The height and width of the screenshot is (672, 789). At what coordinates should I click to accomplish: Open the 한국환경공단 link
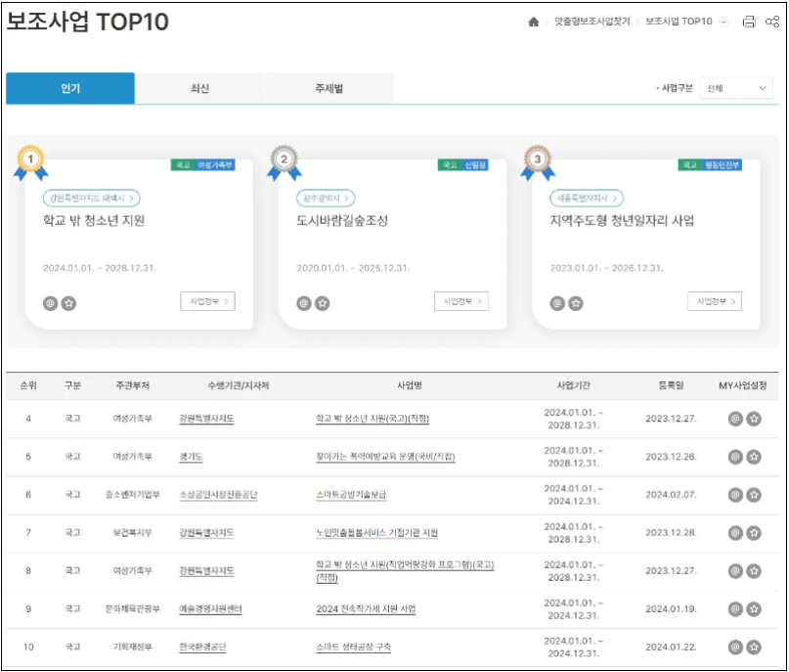point(202,648)
